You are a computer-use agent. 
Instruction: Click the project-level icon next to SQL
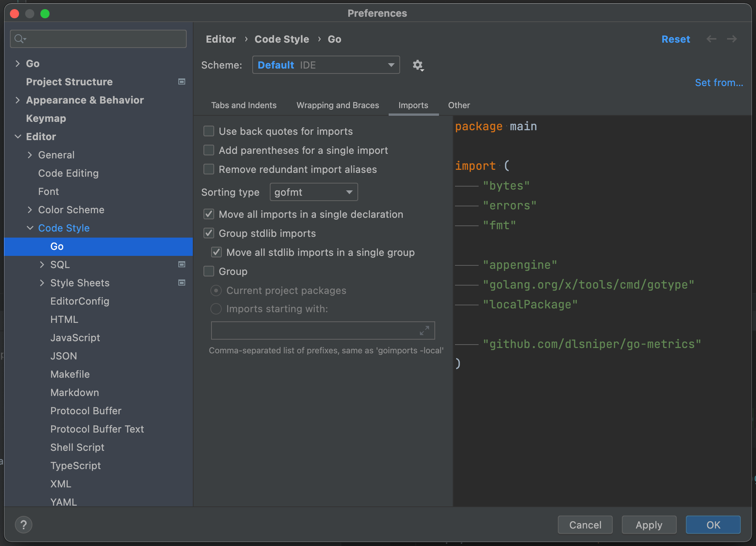coord(182,264)
